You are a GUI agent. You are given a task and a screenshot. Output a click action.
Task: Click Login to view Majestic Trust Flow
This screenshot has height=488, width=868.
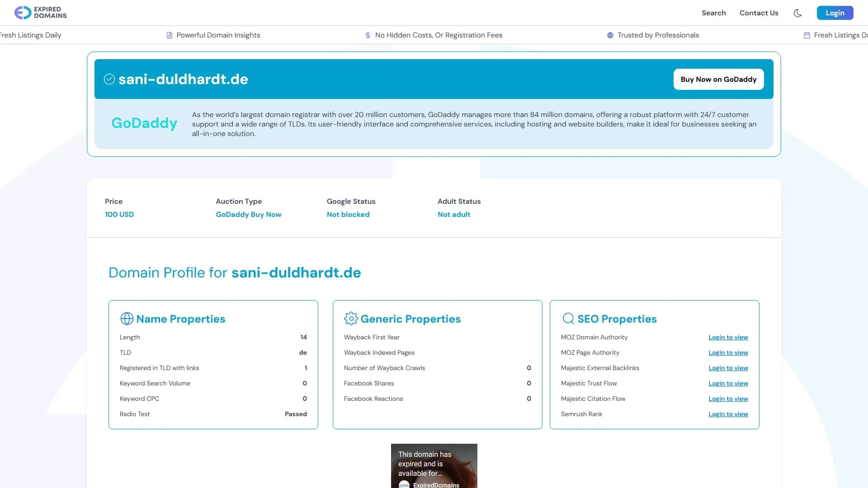point(728,383)
